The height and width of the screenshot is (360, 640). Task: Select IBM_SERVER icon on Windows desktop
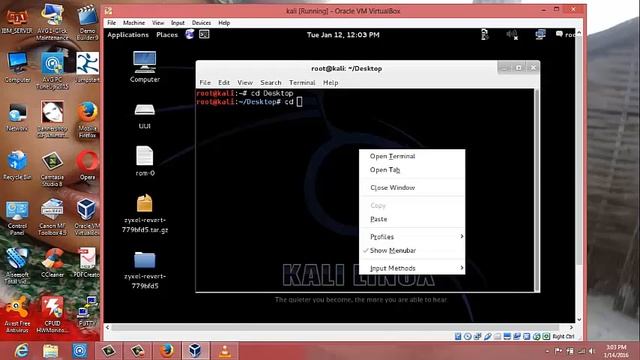(17, 22)
